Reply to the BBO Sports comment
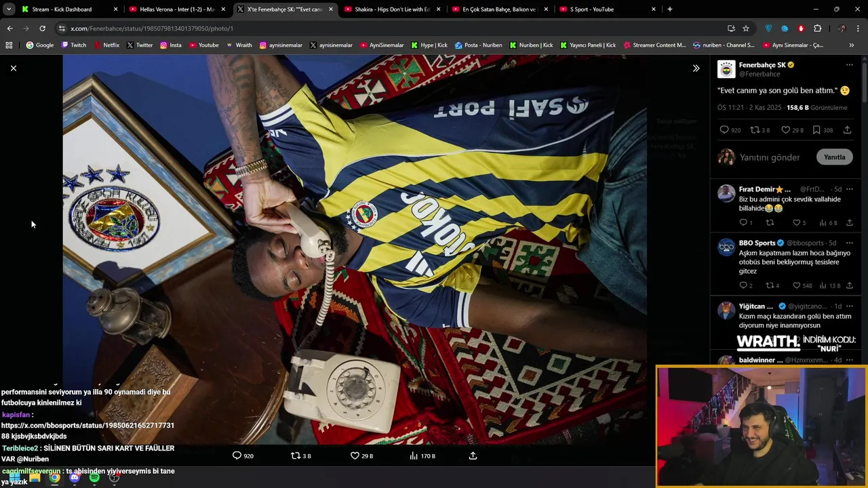Viewport: 868px width, 488px height. (x=743, y=285)
